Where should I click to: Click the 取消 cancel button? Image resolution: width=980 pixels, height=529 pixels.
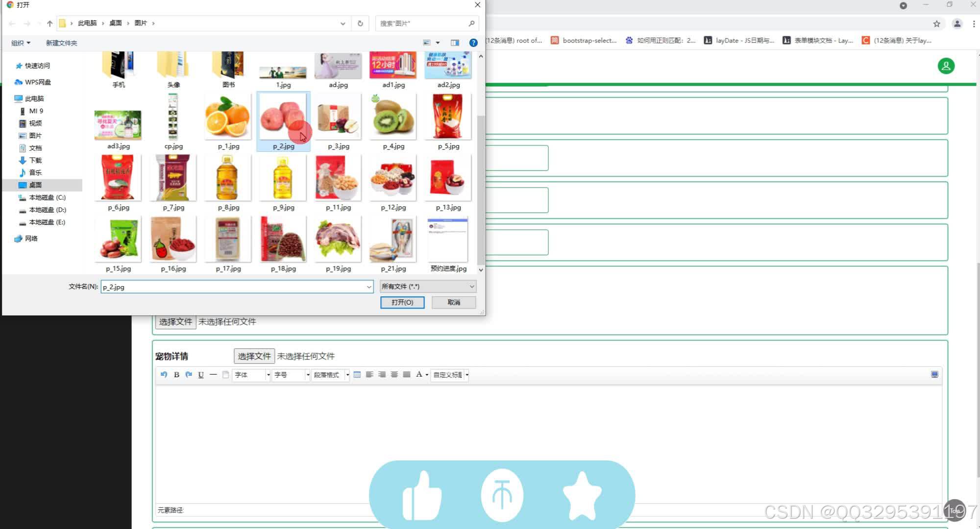coord(454,302)
